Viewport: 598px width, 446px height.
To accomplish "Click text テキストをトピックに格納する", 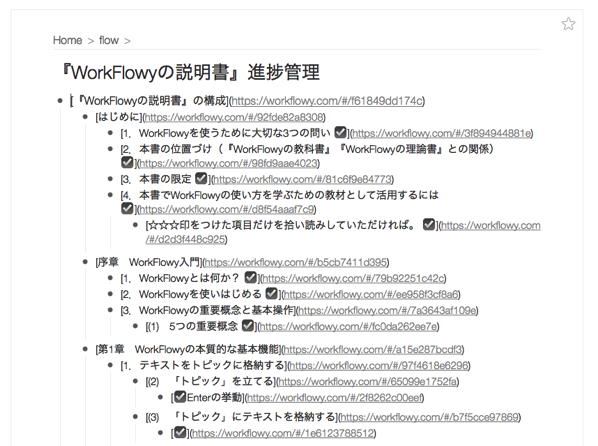I will 212,365.
